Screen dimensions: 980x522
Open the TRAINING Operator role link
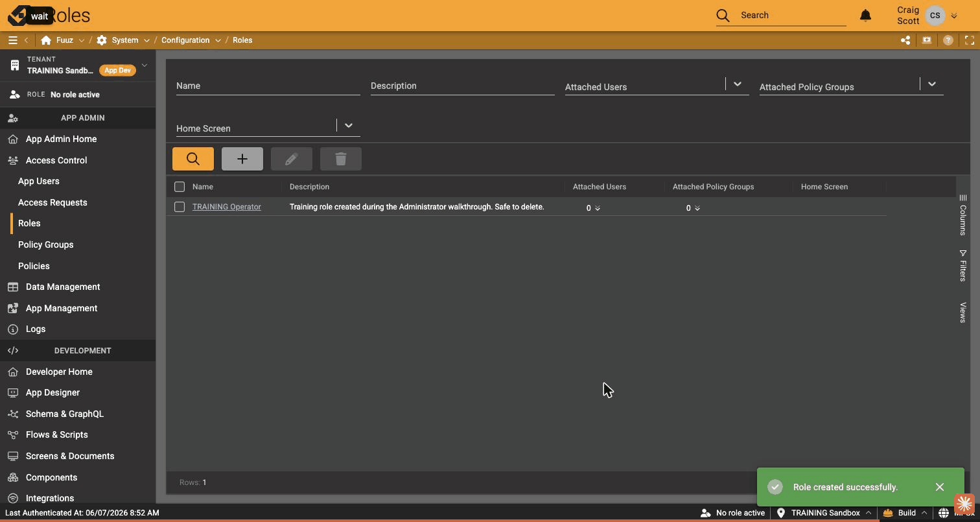(227, 207)
